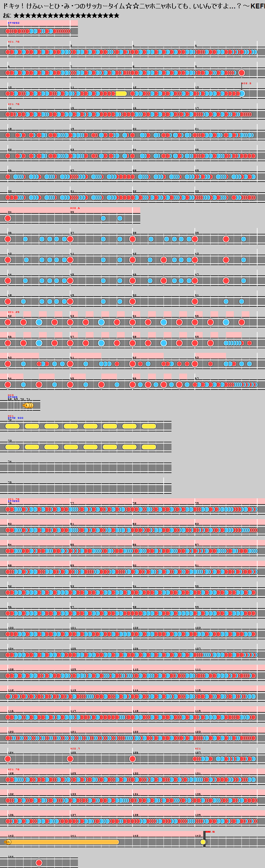Click the blue BPM label above measure 72
The width and height of the screenshot is (265, 868).
(16, 418)
